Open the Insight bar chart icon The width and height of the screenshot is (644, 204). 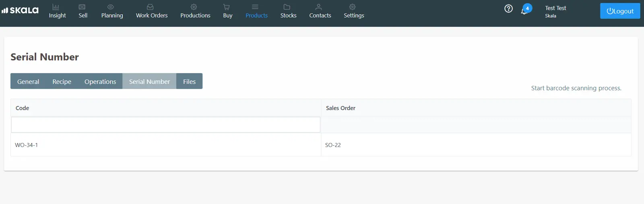[x=56, y=7]
